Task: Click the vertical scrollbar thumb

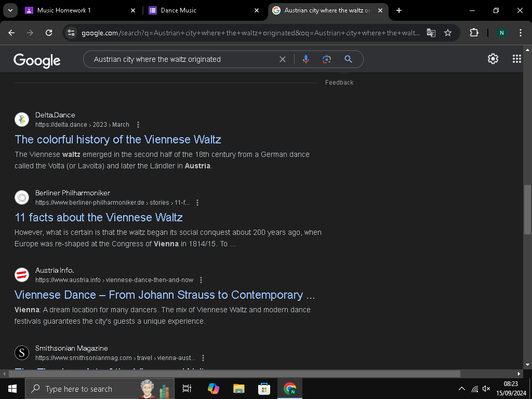Action: tap(527, 209)
